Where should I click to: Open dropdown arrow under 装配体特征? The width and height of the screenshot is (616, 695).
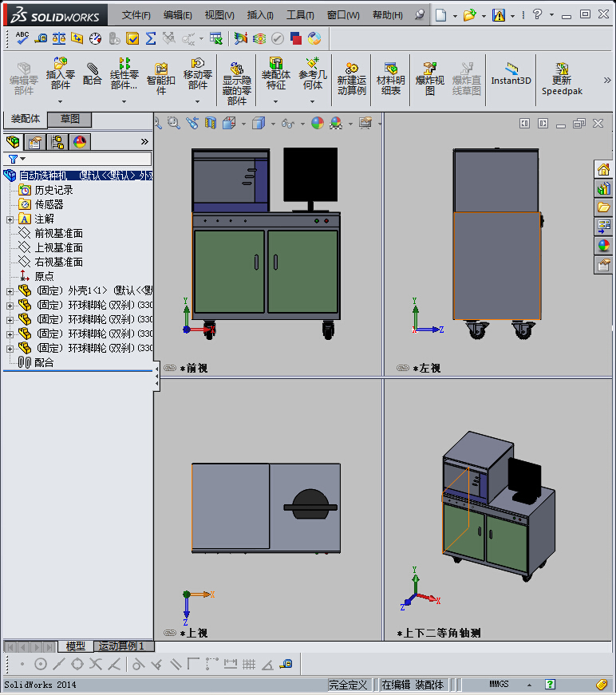point(275,101)
